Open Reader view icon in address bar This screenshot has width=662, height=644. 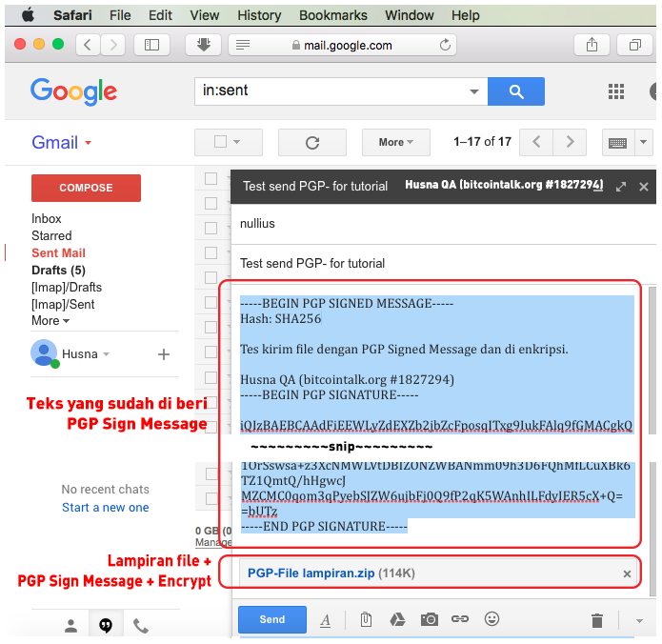click(x=243, y=45)
